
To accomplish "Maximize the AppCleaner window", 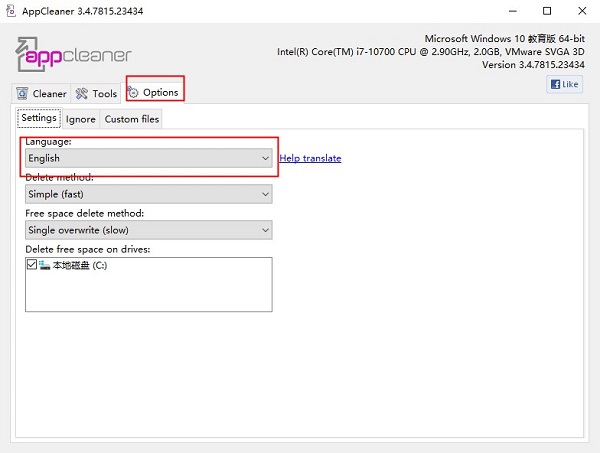I will (545, 11).
